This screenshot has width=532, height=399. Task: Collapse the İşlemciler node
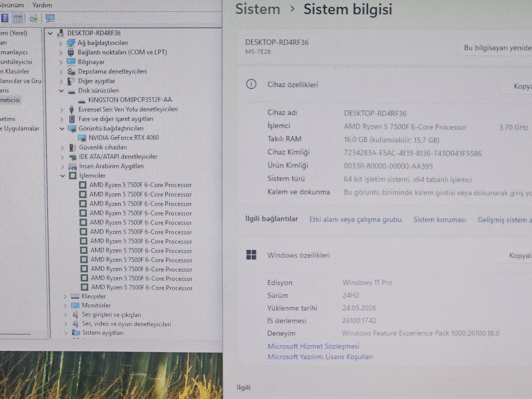click(x=63, y=176)
